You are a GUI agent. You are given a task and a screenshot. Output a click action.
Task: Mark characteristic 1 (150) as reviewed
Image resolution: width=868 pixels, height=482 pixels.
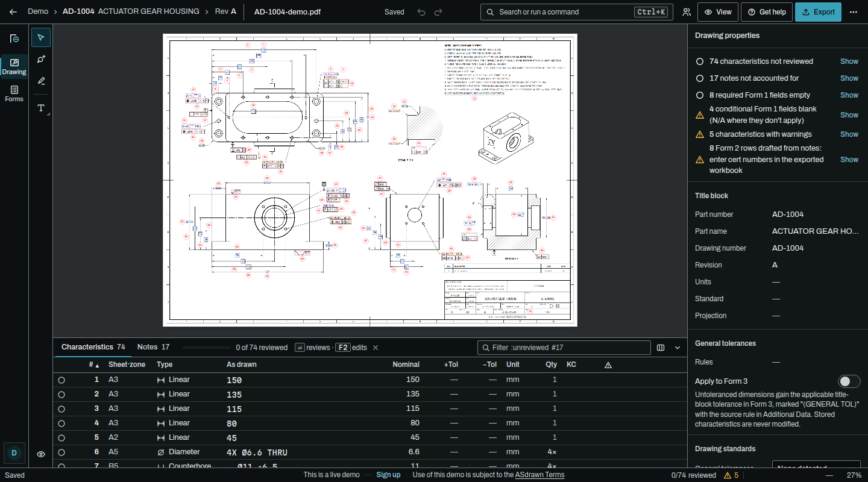pyautogui.click(x=61, y=380)
